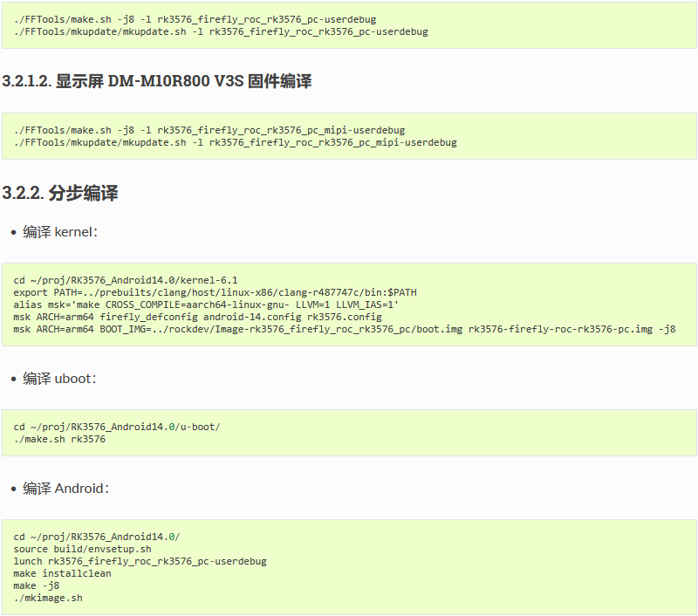
Task: Click the line ./make.sh rk3576
Action: point(59,439)
